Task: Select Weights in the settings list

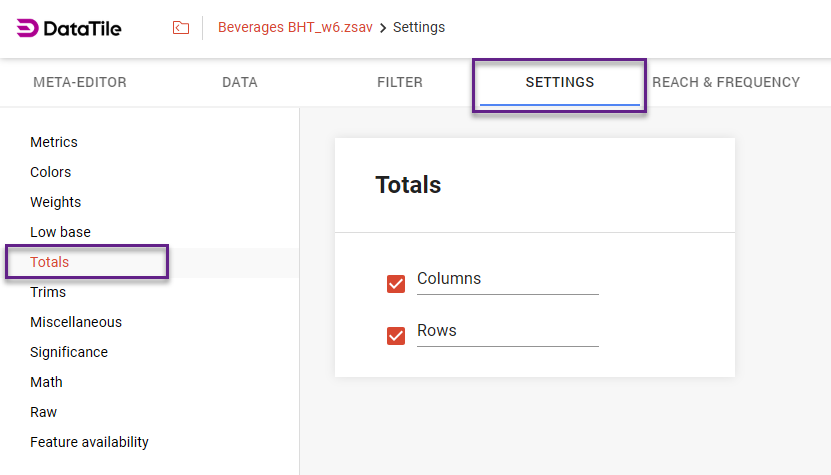Action: point(56,202)
